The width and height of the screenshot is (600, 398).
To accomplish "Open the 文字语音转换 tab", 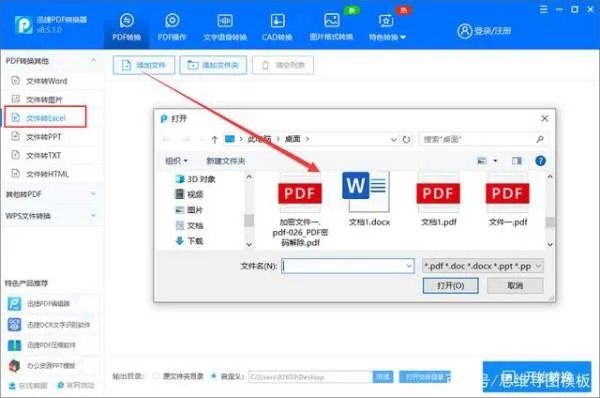I will (225, 27).
